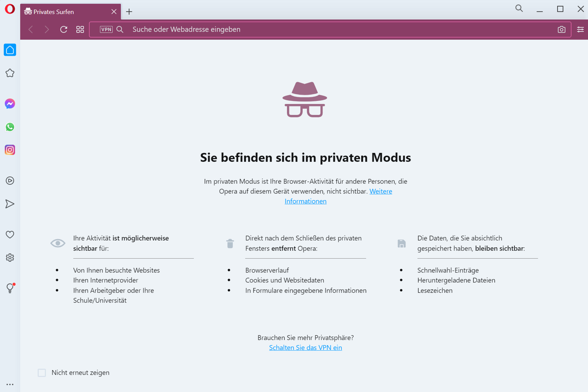Open the tab tiles overview
The image size is (588, 392).
pos(80,29)
